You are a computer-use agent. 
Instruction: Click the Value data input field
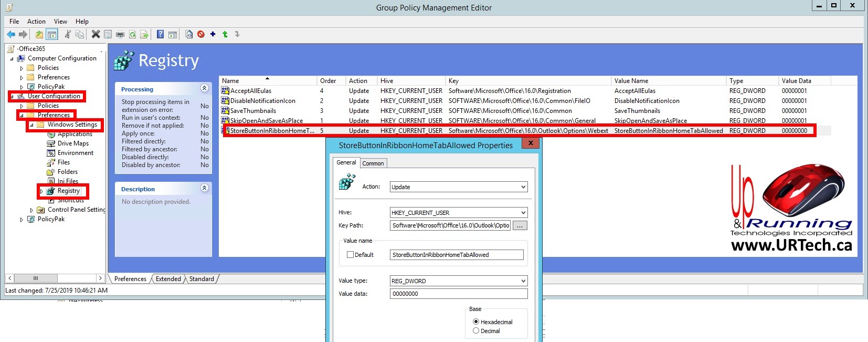pos(458,294)
